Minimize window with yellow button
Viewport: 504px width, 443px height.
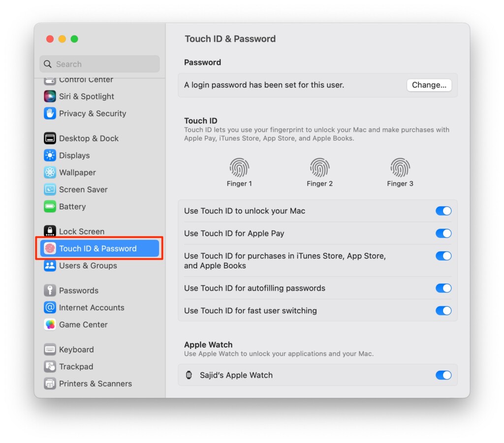[x=62, y=39]
